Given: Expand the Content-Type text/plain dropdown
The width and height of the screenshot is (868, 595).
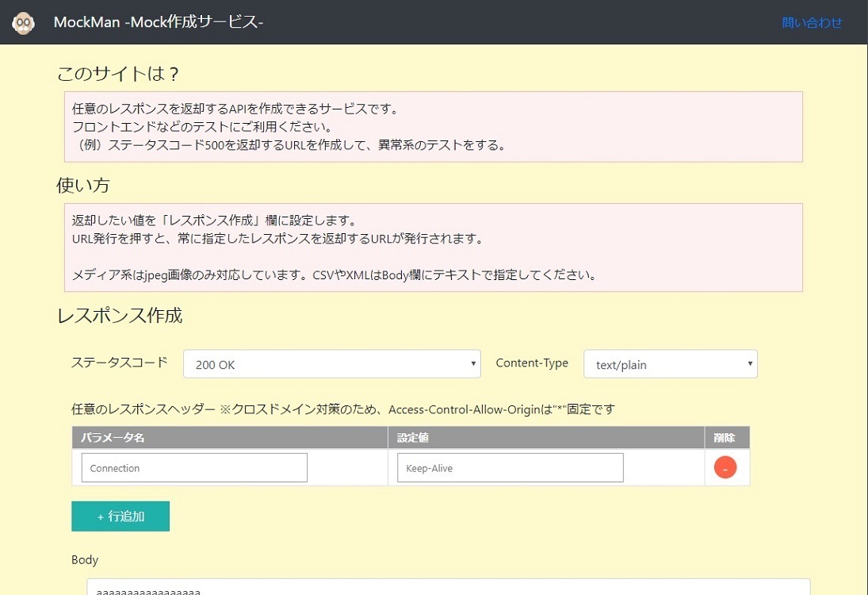Looking at the screenshot, I should (x=670, y=365).
